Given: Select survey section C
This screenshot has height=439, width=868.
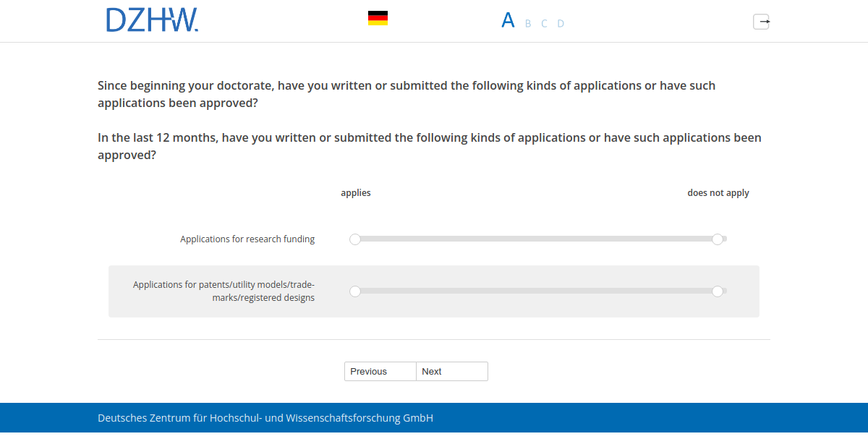Looking at the screenshot, I should tap(543, 23).
